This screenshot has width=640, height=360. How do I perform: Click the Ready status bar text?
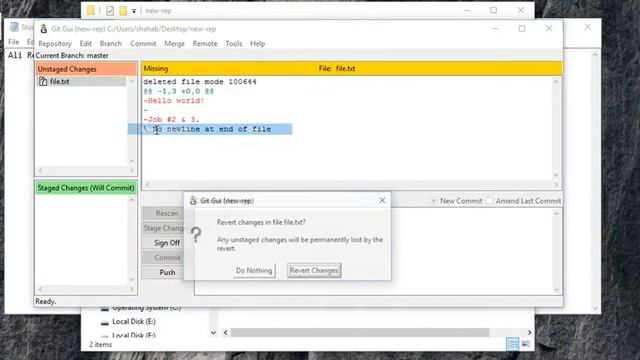(x=46, y=301)
